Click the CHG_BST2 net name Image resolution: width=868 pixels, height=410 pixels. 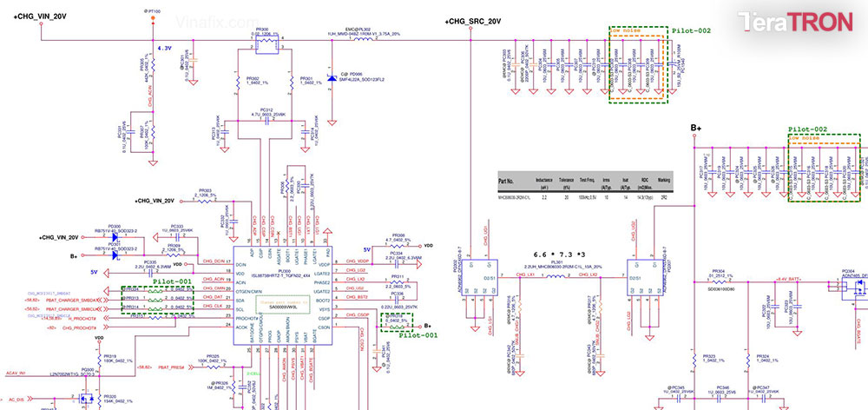click(357, 297)
